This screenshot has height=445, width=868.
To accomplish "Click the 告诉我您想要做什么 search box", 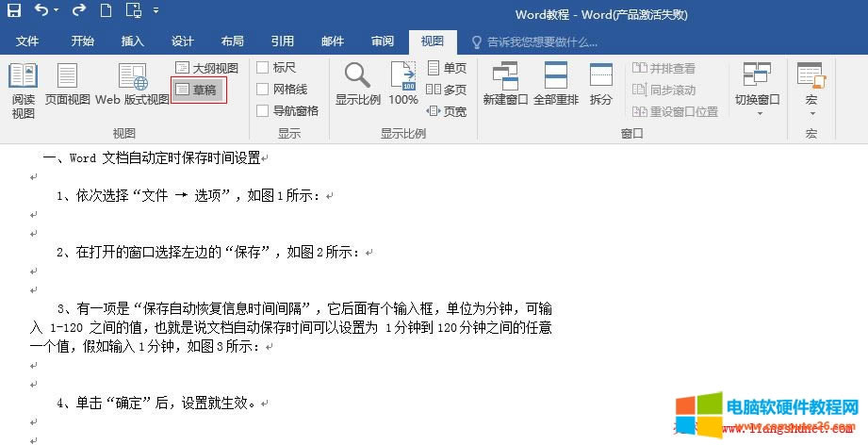I will point(534,41).
